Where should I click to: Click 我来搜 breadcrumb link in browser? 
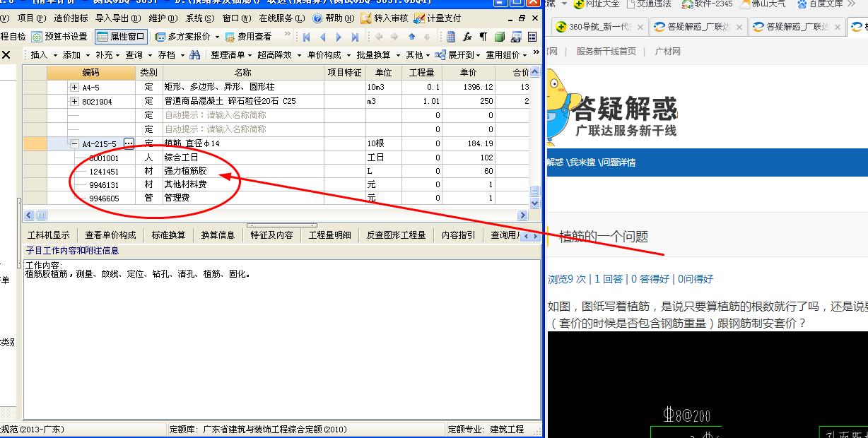(x=582, y=162)
